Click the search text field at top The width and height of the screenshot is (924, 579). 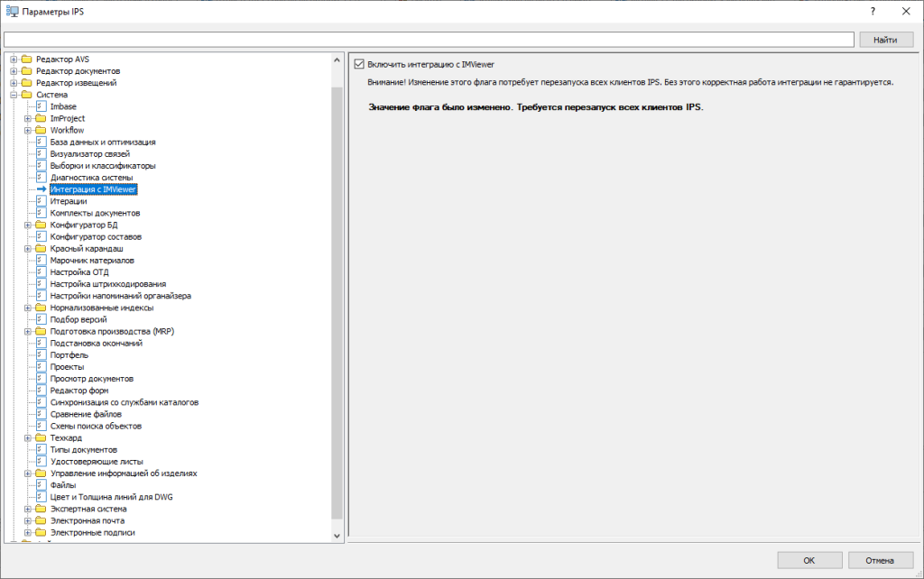(429, 40)
